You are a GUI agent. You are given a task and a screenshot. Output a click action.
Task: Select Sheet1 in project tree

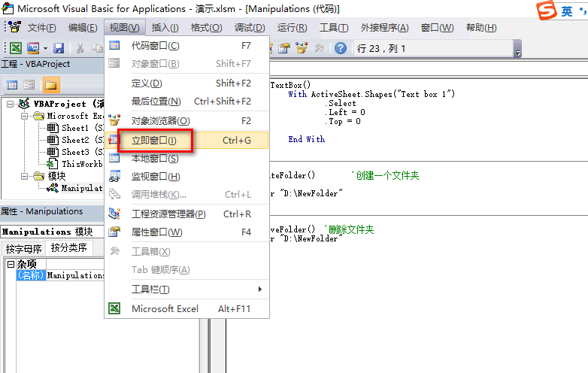tap(75, 128)
